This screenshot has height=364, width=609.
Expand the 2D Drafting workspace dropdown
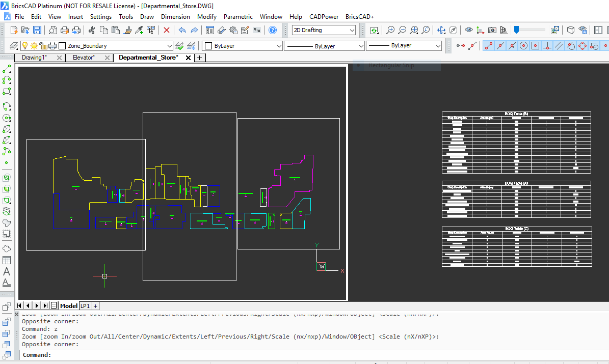click(352, 31)
